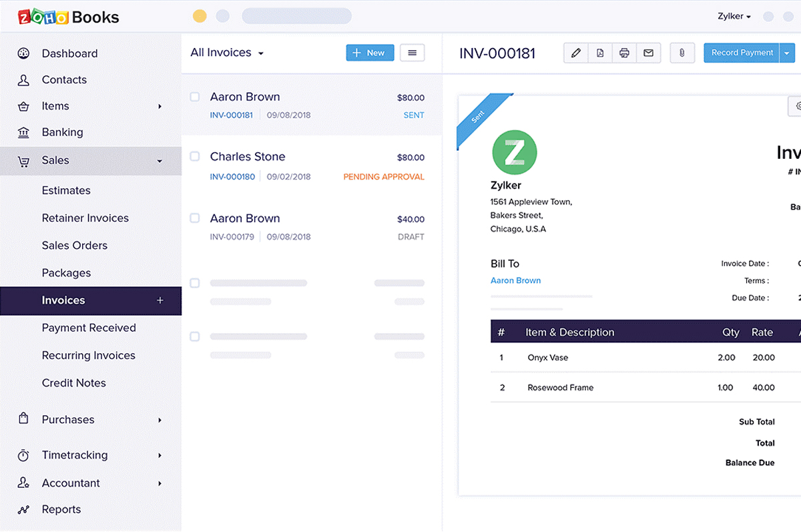Collapse the Sales section arrow

[x=160, y=161]
